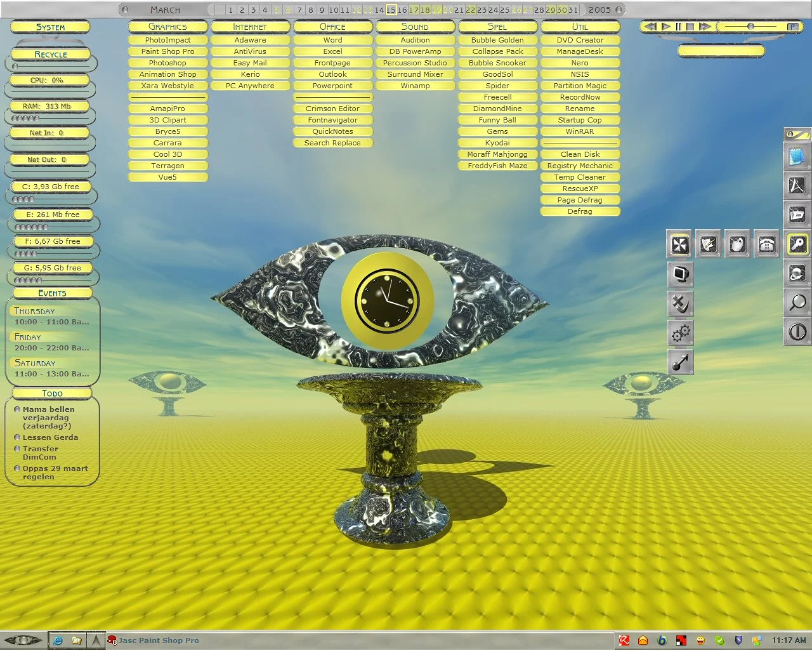Toggle the P button beside volume slider

pyautogui.click(x=792, y=27)
